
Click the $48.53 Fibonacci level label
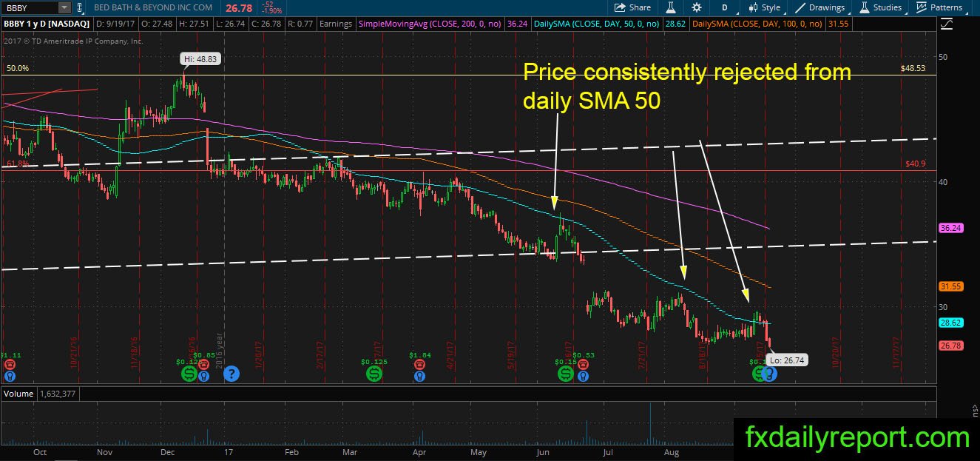[x=913, y=68]
